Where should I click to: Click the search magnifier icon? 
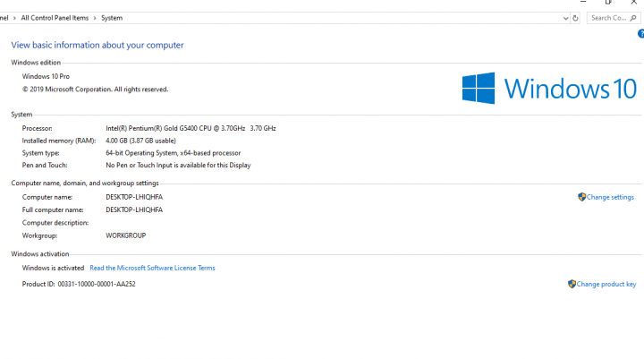click(633, 18)
